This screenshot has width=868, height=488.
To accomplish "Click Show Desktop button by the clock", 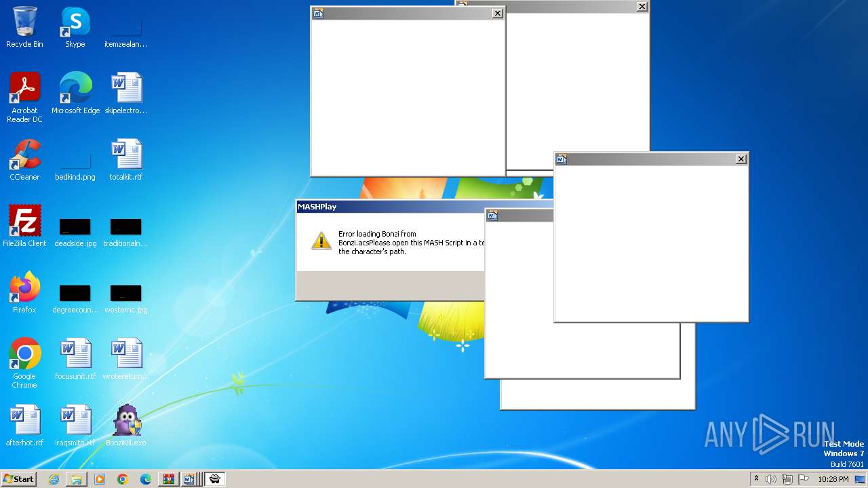I will point(861,479).
